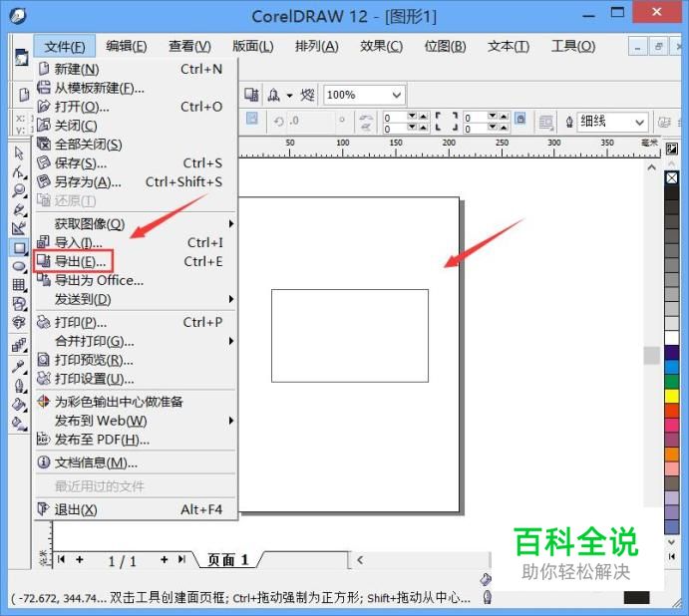The width and height of the screenshot is (689, 616).
Task: Click the outline pen icon beside 细线
Action: point(569,122)
